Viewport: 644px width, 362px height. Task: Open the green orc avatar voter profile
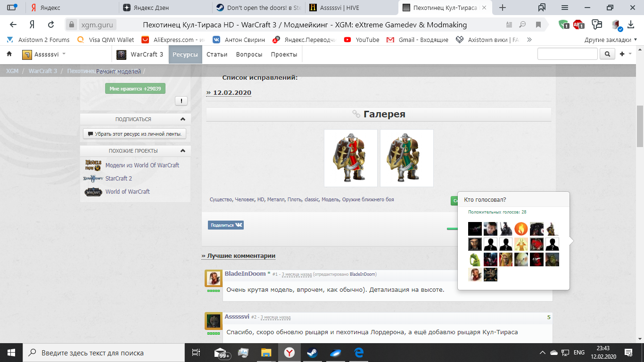552,259
